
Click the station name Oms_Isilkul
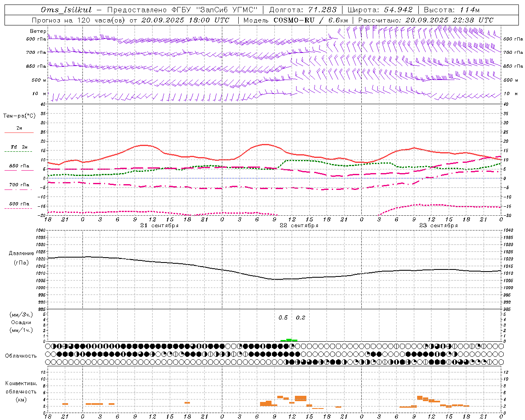(x=66, y=10)
